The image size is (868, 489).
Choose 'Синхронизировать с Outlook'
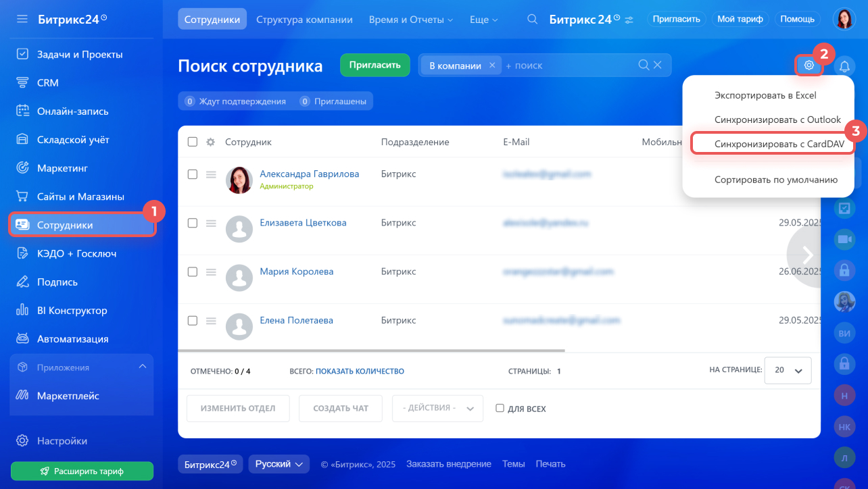[x=777, y=120]
